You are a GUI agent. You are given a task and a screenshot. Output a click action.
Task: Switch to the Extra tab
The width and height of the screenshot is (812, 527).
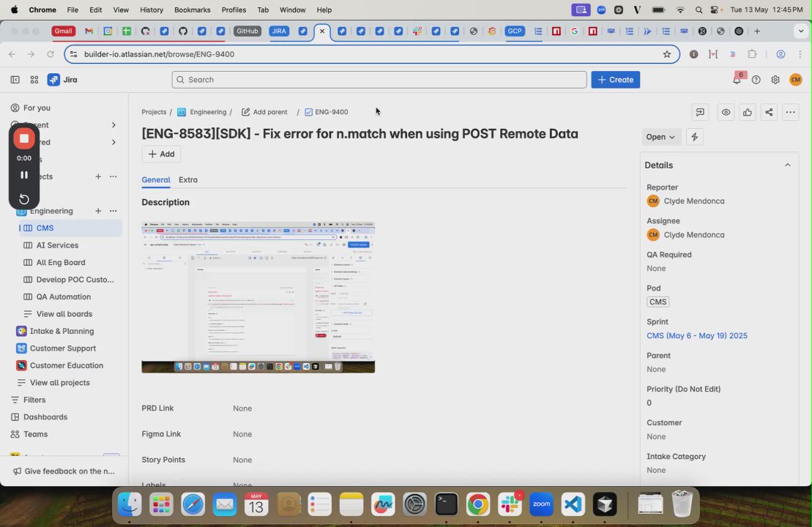pyautogui.click(x=188, y=179)
